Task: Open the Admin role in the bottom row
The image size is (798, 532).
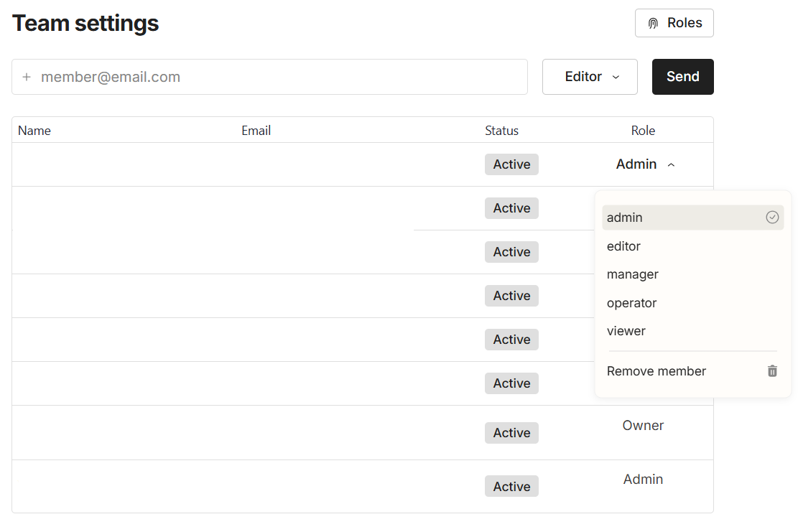Action: (643, 479)
